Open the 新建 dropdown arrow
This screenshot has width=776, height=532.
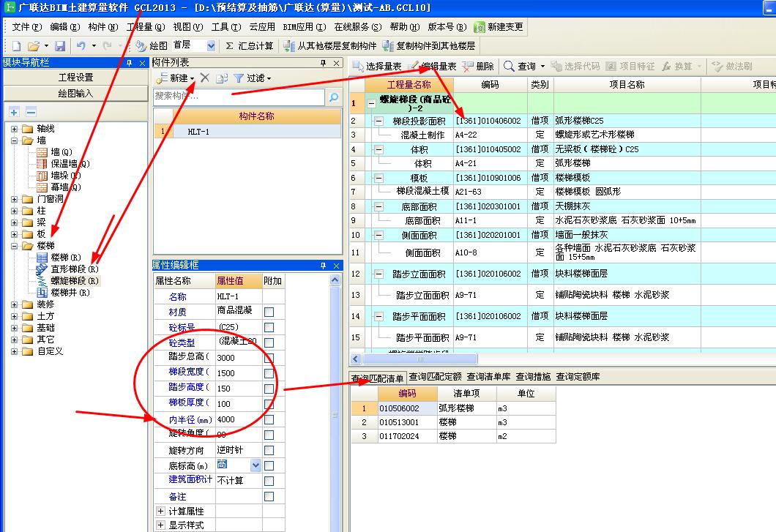[193, 79]
